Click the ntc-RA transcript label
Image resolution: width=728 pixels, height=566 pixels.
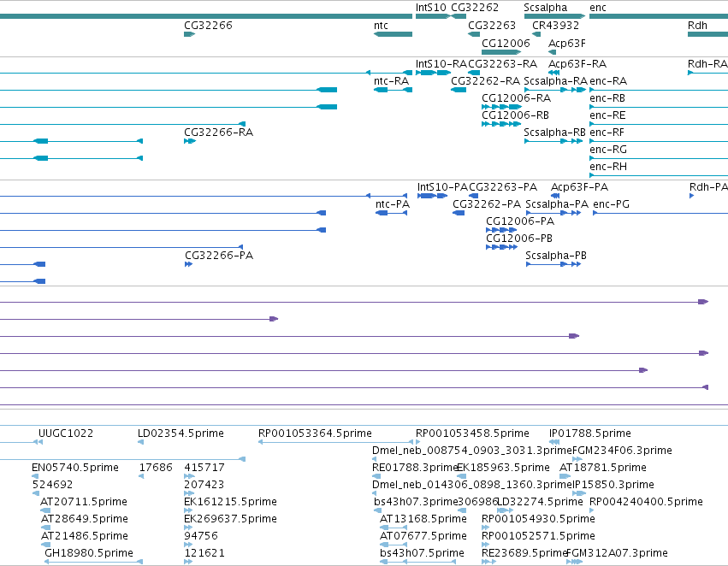[392, 81]
